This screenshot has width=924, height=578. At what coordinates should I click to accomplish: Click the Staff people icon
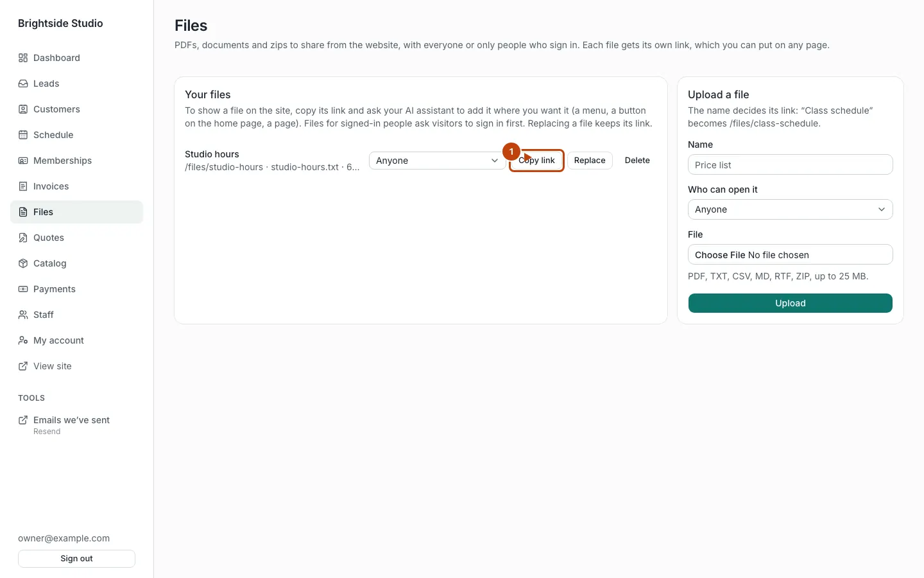[23, 315]
